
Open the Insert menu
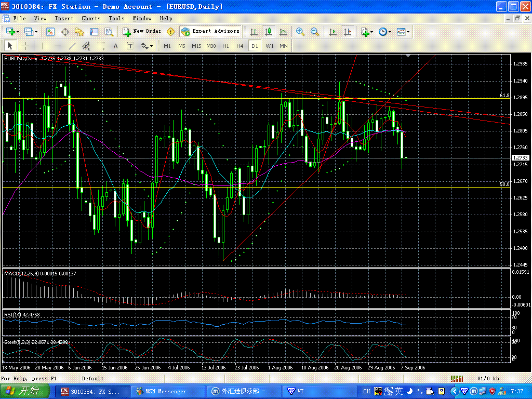click(x=64, y=19)
